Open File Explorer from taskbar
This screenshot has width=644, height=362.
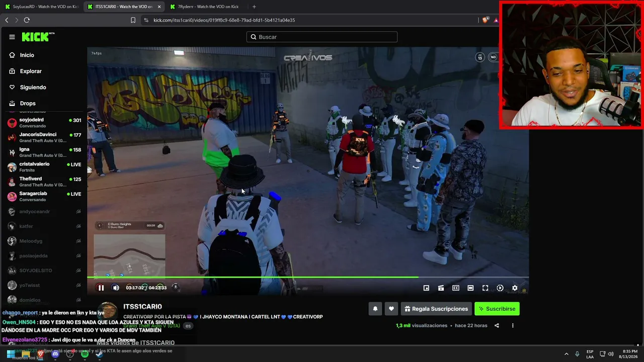(26, 354)
